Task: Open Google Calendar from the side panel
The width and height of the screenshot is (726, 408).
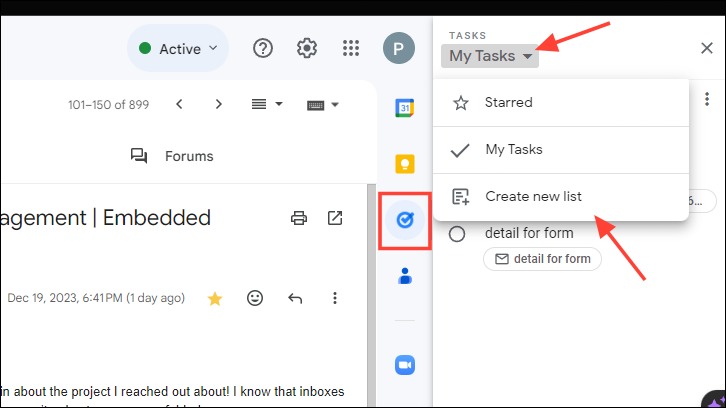Action: click(405, 108)
